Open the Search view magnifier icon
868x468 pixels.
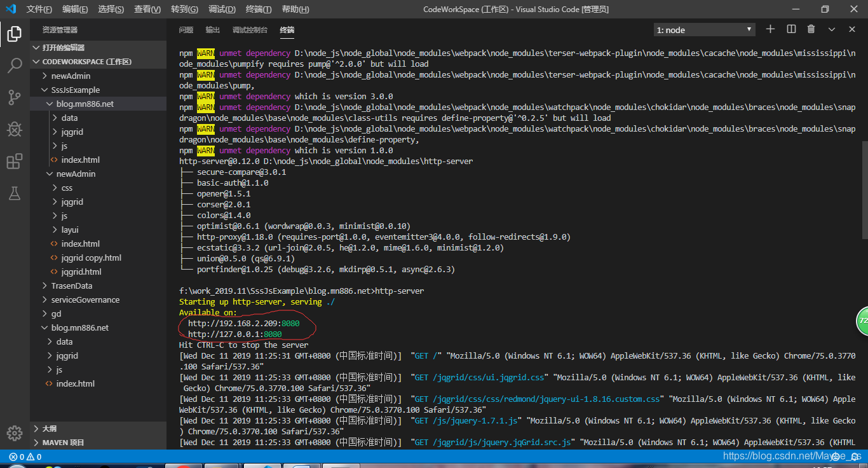point(14,65)
